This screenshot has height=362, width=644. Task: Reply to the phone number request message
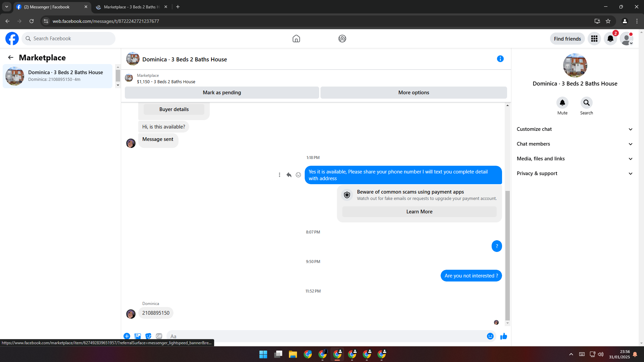click(289, 175)
